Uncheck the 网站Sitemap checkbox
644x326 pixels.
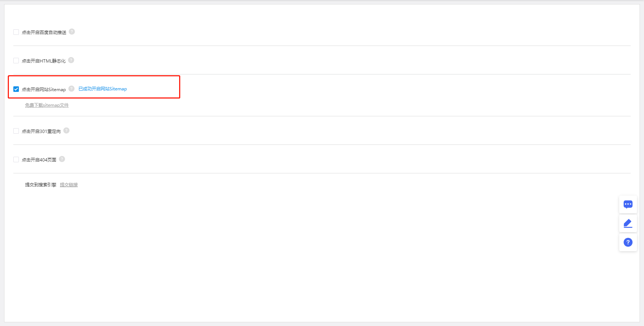coord(16,89)
